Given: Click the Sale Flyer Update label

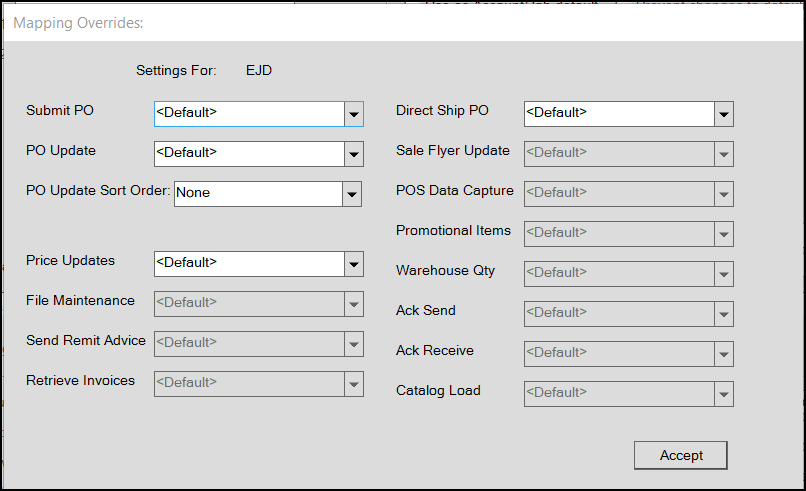Looking at the screenshot, I should coord(453,151).
